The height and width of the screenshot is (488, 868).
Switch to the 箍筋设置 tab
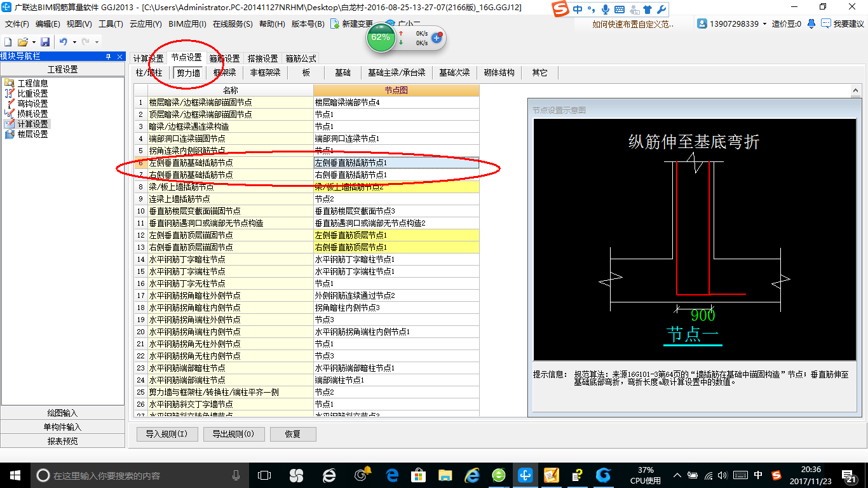coord(224,58)
